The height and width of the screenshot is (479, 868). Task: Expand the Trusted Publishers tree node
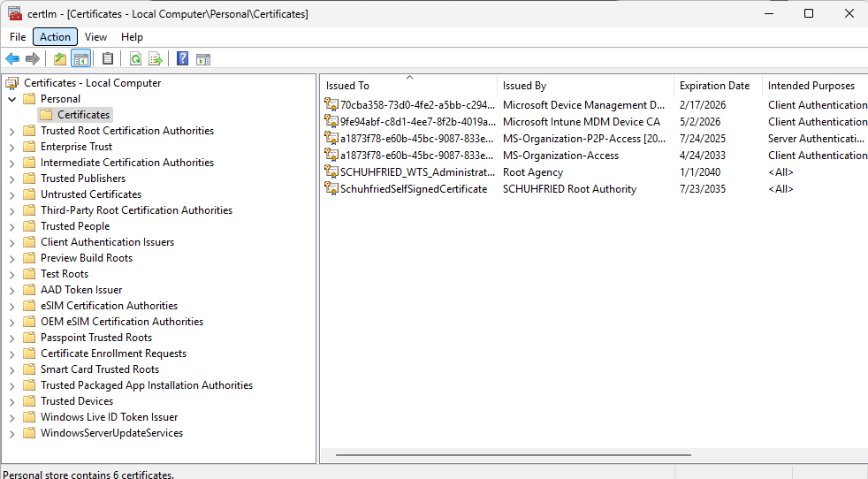[x=11, y=179]
